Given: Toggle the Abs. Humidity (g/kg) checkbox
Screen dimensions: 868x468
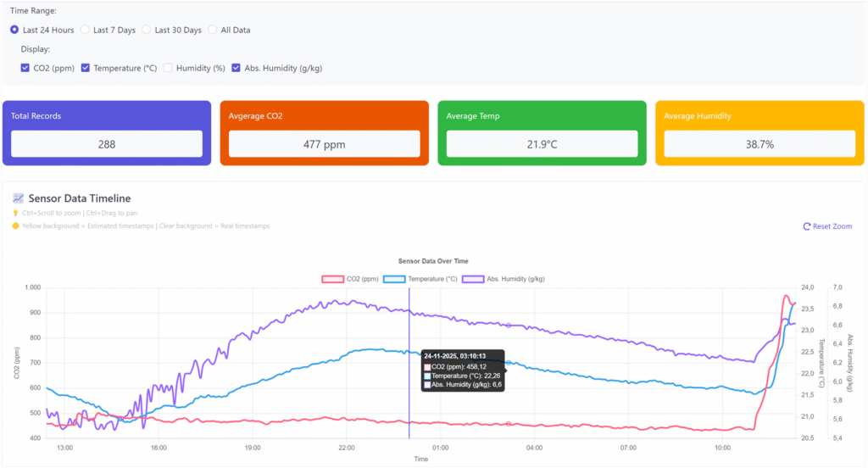Looking at the screenshot, I should 236,68.
